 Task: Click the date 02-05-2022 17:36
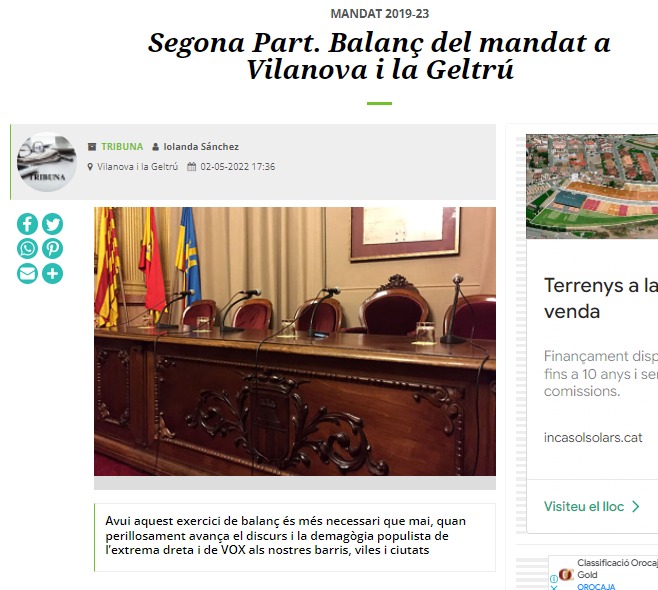click(238, 167)
